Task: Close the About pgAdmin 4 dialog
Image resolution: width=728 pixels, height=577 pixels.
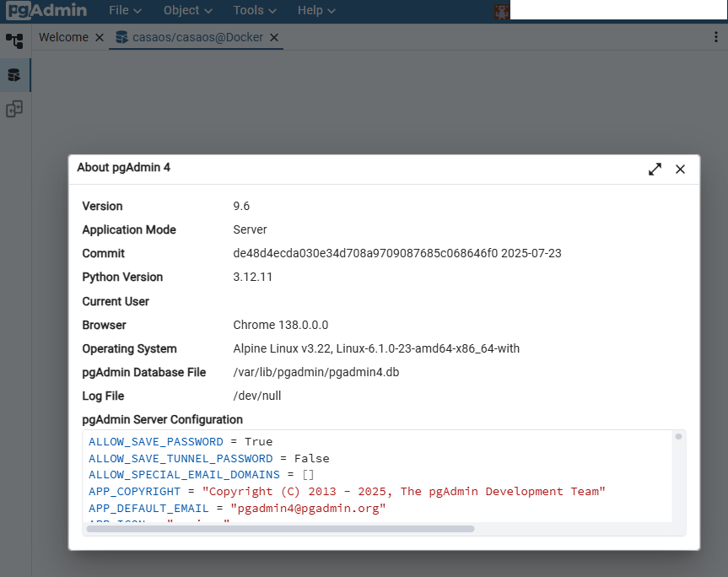Action: click(x=680, y=170)
